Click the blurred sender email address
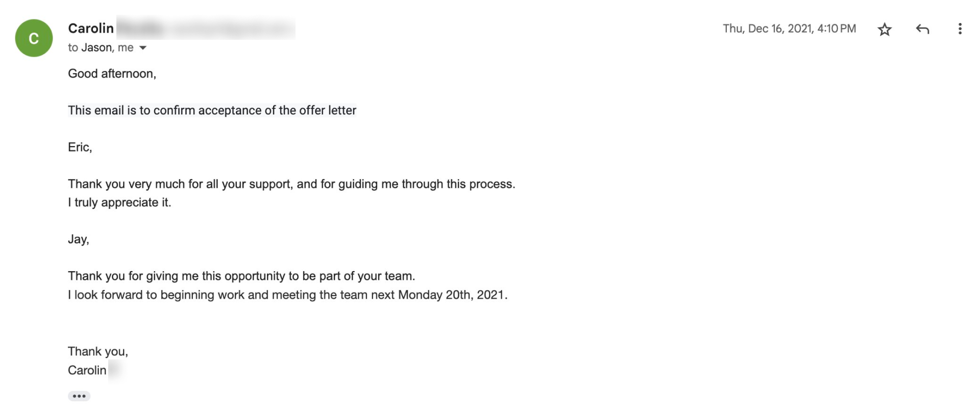Image resolution: width=980 pixels, height=411 pixels. pos(230,29)
